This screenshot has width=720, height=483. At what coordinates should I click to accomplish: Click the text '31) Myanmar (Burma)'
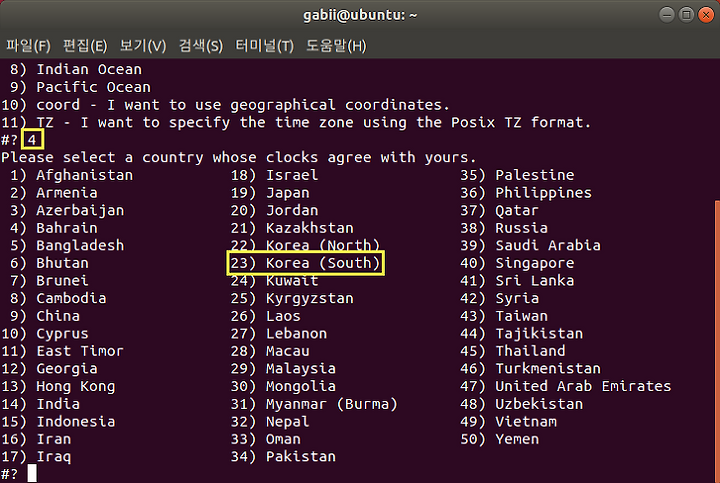point(314,404)
